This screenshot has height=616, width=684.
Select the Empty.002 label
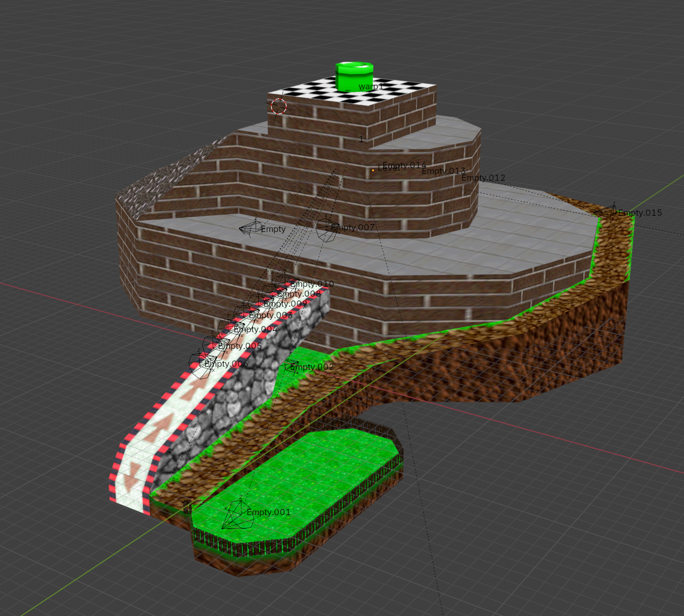click(312, 367)
